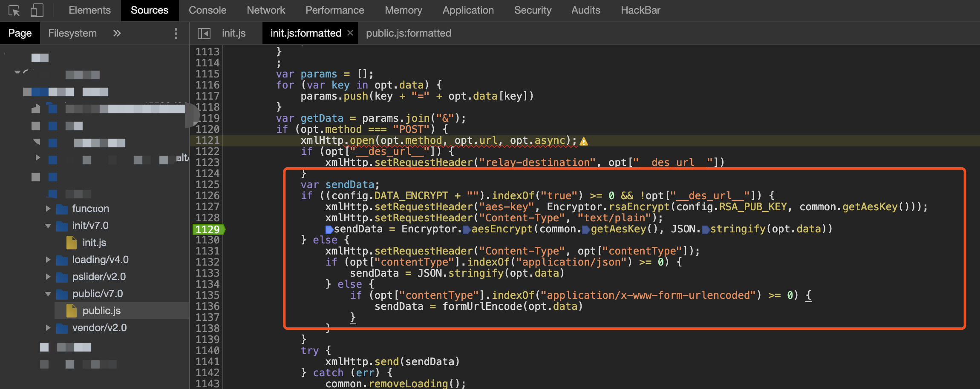Open the navigator three-dot menu
The image size is (980, 389).
[x=176, y=34]
